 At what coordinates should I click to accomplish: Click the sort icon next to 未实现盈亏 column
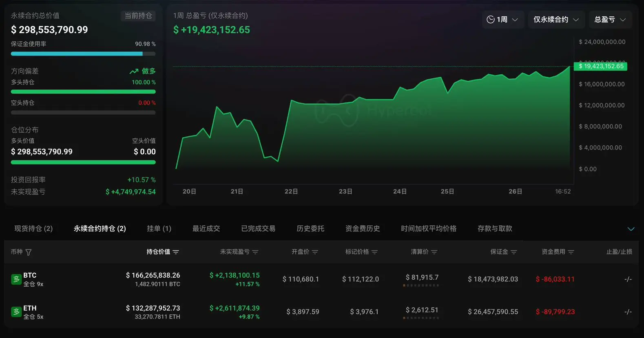255,252
